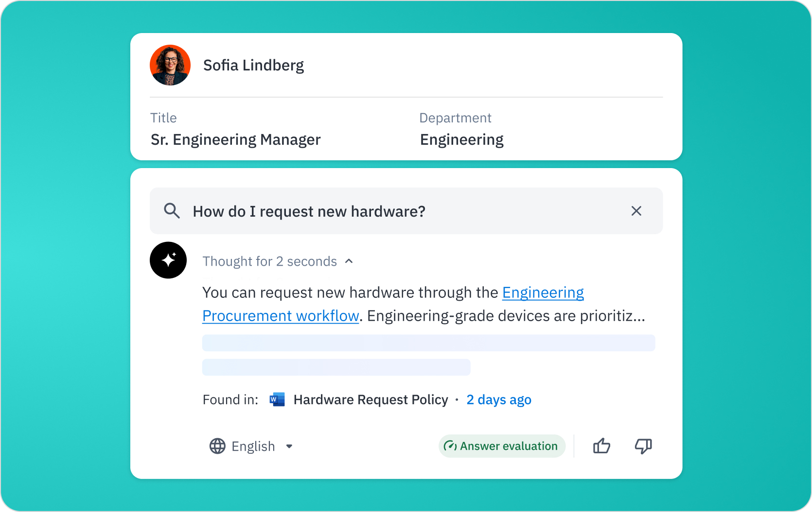Open the Engineering Procurement workflow link
Viewport: 812px width, 512px height.
tap(281, 315)
